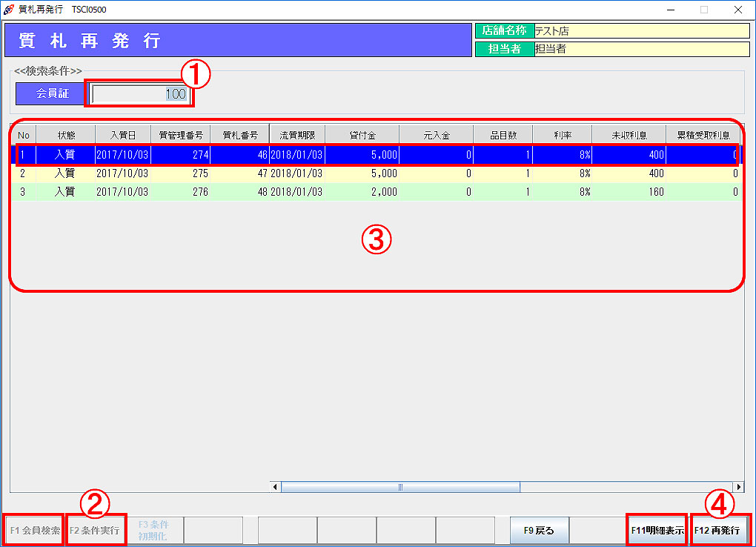Click the F3 条件初期化 button
756x547 pixels.
point(153,530)
